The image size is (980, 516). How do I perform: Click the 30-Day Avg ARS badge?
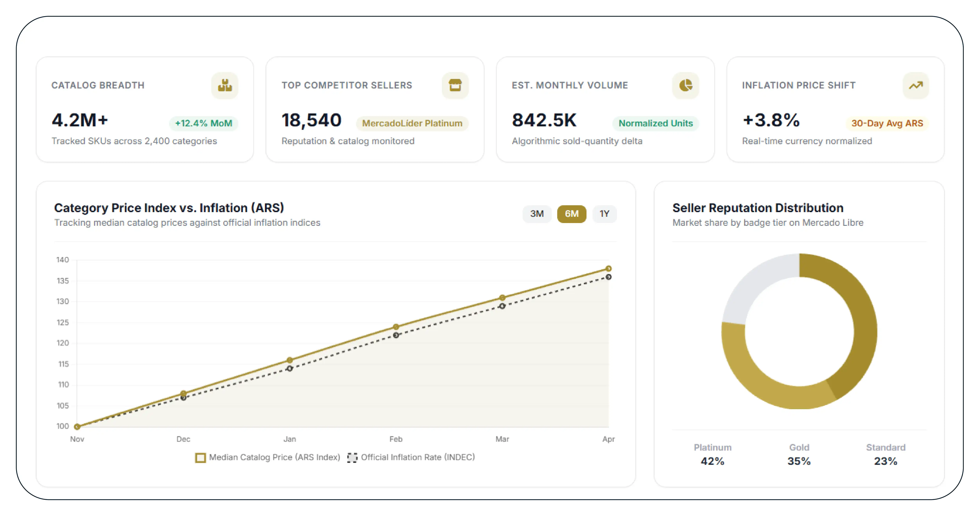pyautogui.click(x=887, y=123)
